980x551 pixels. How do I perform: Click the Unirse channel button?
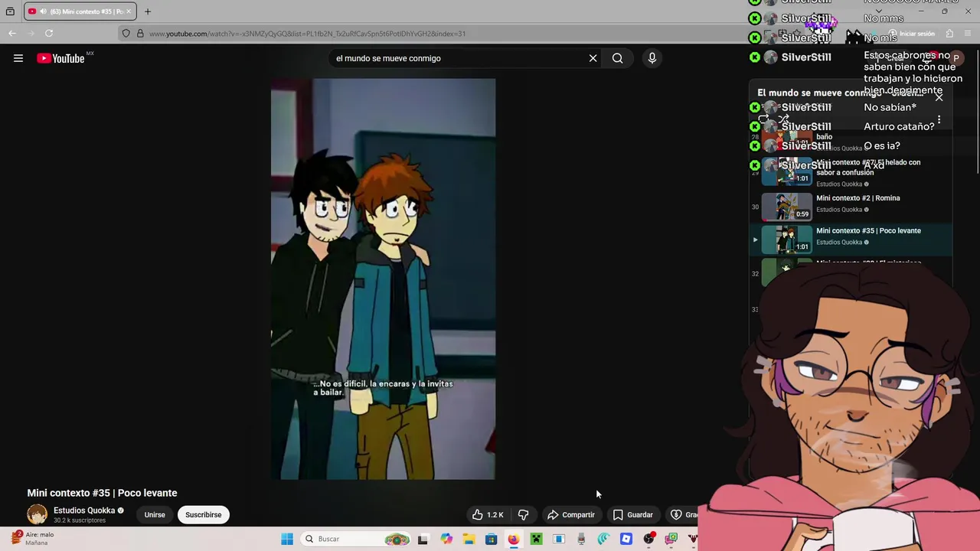click(155, 515)
